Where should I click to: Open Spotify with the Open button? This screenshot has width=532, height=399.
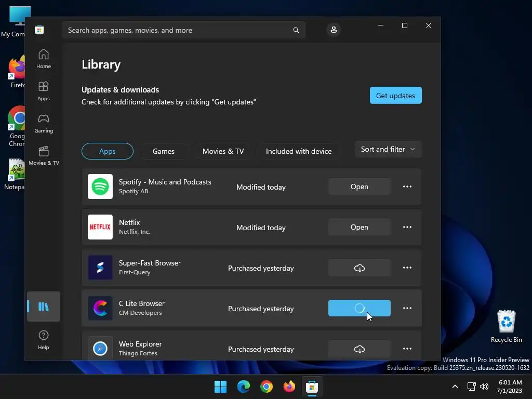pyautogui.click(x=360, y=187)
